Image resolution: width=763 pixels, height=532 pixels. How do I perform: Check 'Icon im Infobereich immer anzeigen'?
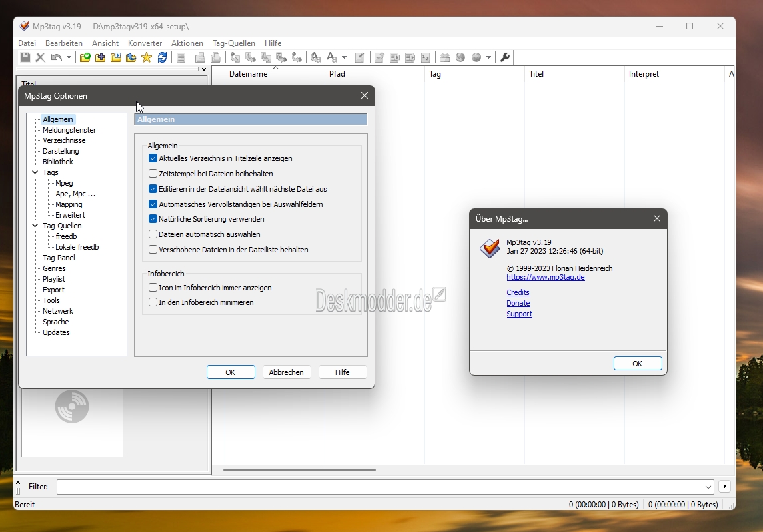coord(153,288)
